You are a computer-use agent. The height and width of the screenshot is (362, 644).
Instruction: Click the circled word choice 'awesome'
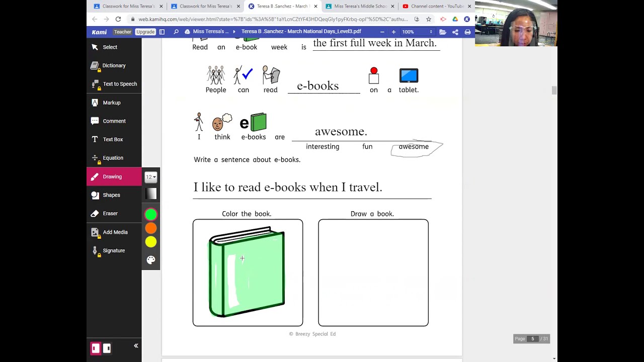click(x=414, y=146)
